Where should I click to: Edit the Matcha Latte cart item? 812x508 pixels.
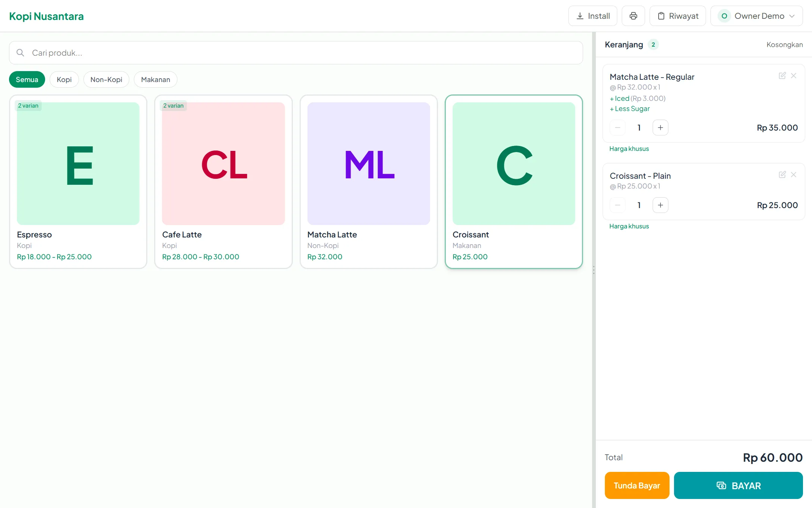coord(782,76)
